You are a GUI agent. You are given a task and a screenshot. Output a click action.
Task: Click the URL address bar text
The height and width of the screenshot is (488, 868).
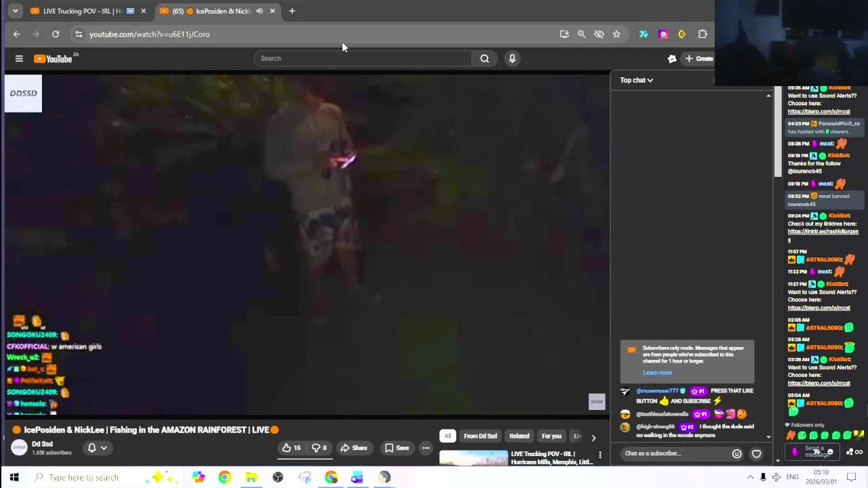point(149,34)
